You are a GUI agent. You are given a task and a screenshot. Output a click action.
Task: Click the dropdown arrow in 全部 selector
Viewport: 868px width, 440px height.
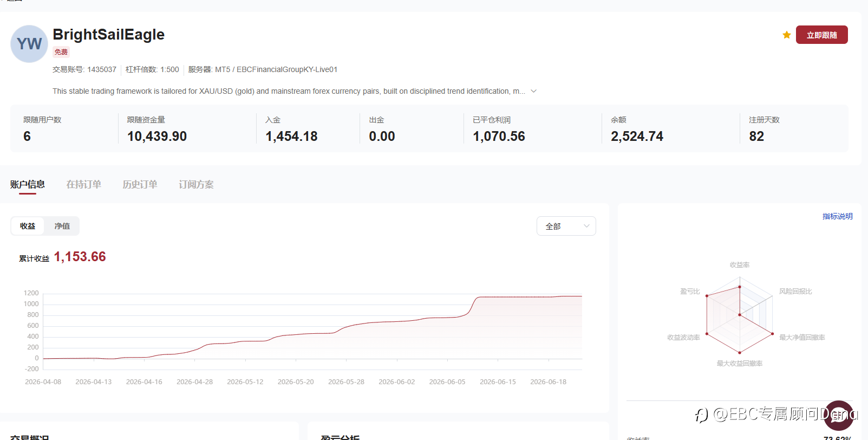point(586,226)
